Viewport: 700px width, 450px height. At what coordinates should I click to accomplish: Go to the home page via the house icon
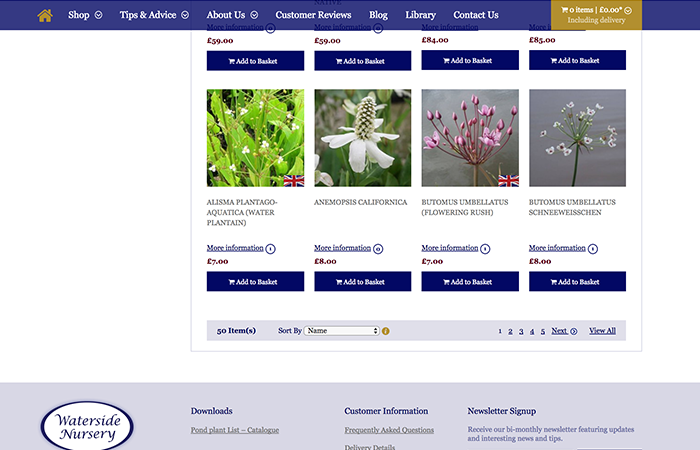coord(45,15)
